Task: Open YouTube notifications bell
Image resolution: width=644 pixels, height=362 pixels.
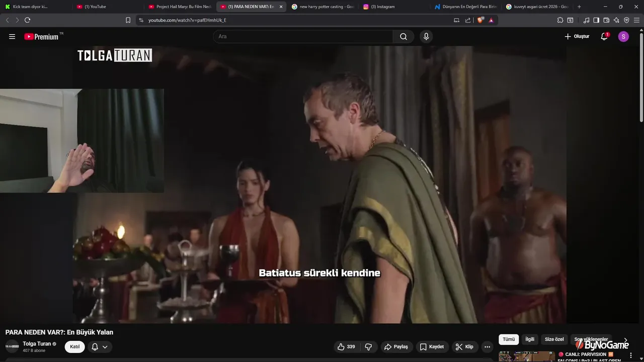Action: (604, 36)
